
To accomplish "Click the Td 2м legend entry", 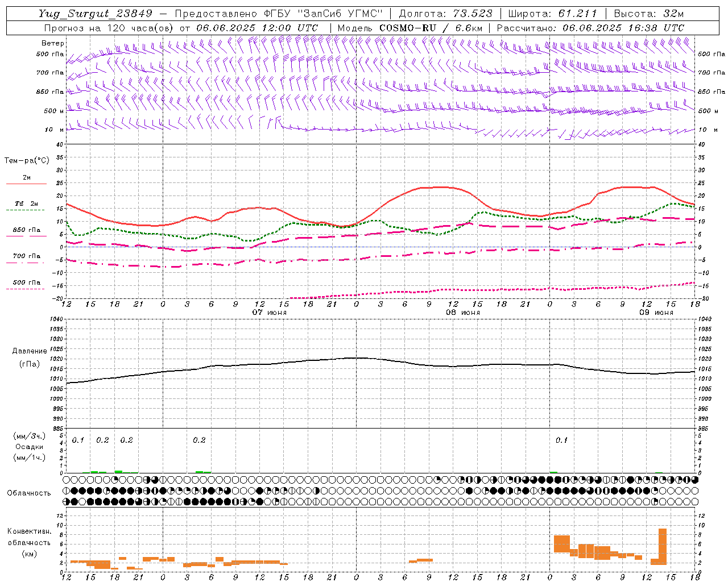I will [27, 203].
